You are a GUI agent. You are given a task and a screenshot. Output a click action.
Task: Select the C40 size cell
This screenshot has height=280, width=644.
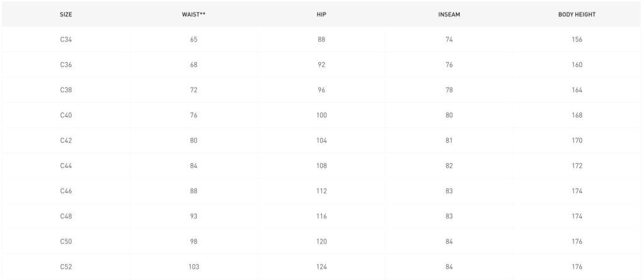tap(65, 115)
